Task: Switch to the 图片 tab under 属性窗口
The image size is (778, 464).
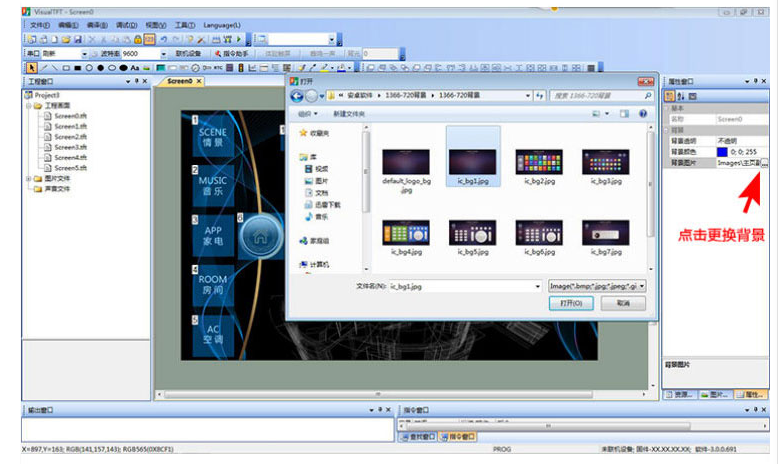Action: (x=715, y=395)
